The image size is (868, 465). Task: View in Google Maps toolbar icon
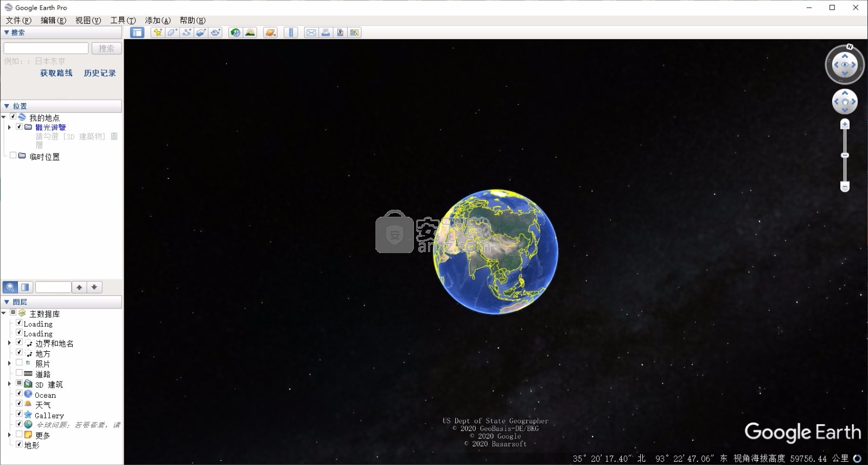354,33
